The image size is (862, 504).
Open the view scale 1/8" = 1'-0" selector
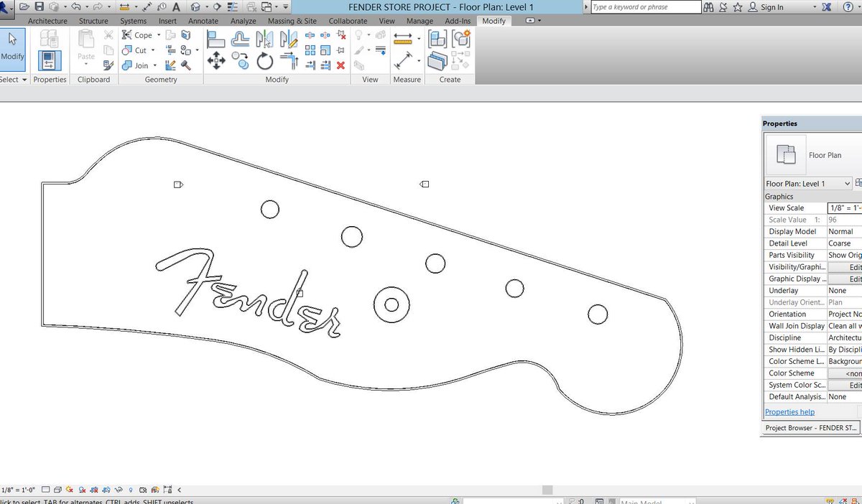[19, 489]
